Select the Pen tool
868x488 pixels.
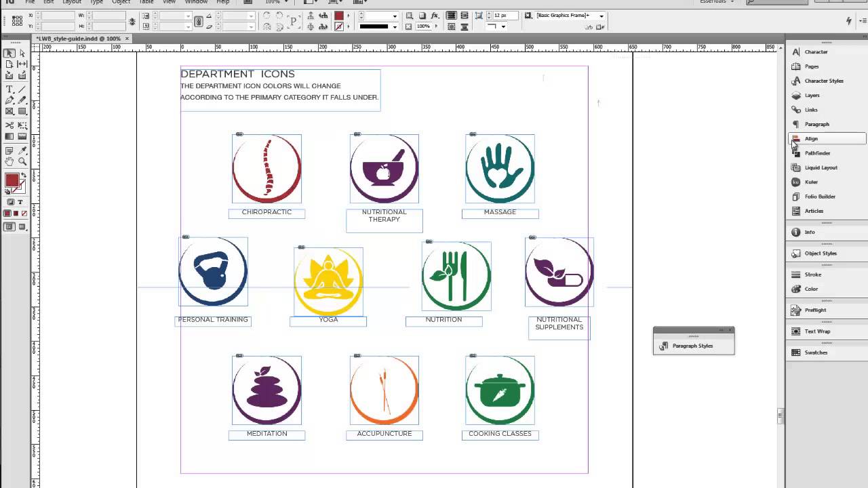(x=9, y=100)
